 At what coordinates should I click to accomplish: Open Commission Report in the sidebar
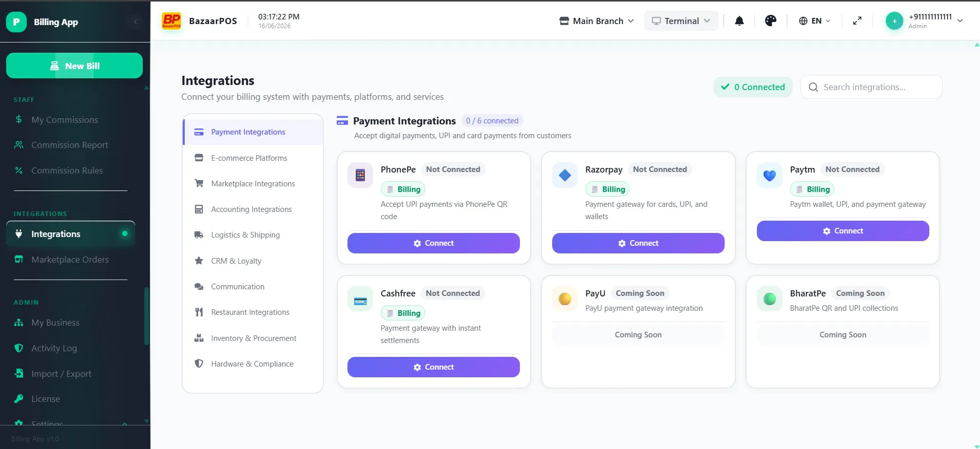(x=71, y=145)
